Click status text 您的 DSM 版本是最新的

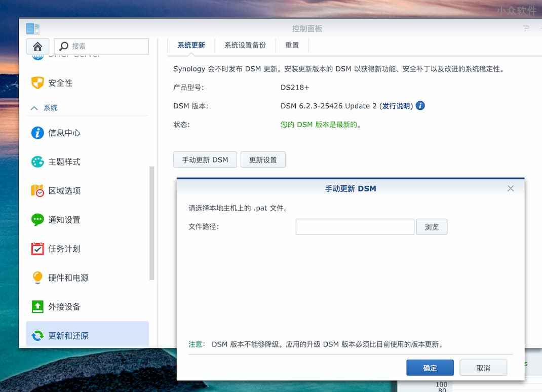[x=321, y=125]
